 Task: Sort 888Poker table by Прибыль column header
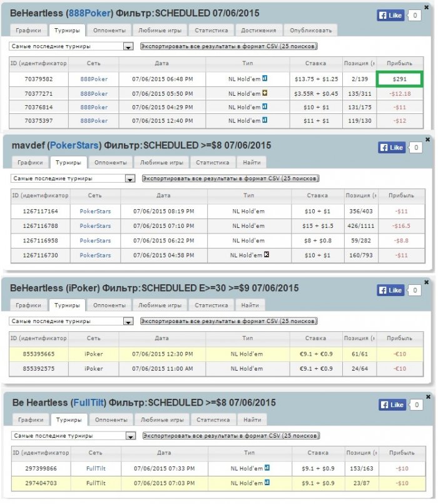click(399, 63)
